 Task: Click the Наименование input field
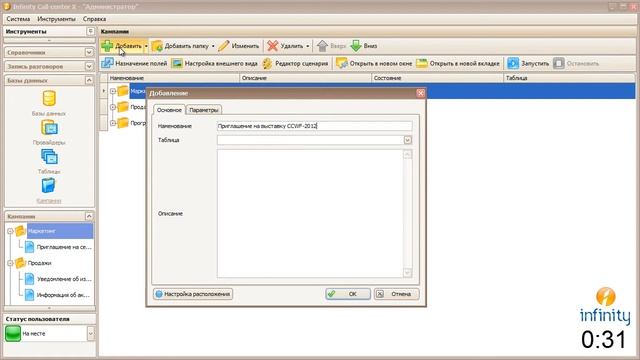(314, 126)
